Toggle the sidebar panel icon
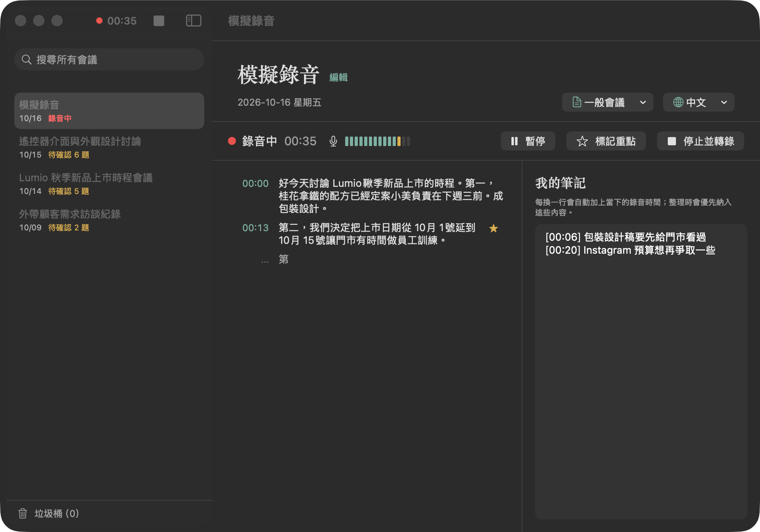Screen dimensions: 760x532 pyautogui.click(x=194, y=21)
